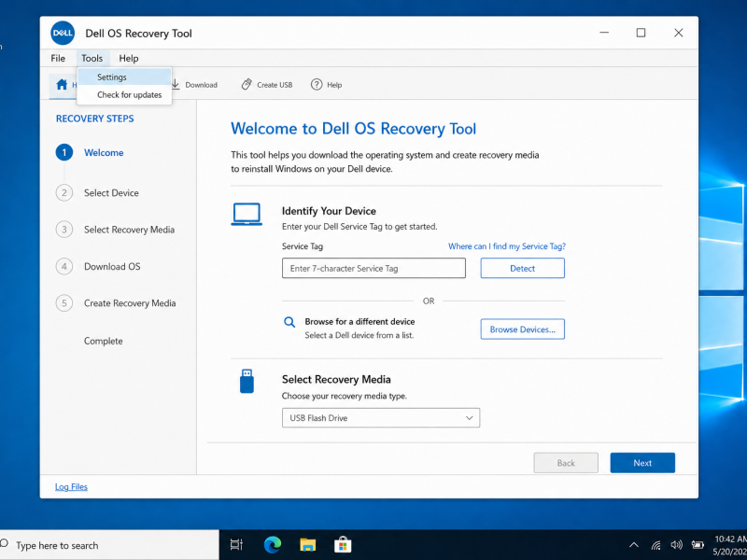747x560 pixels.
Task: Open the Help menu in menu bar
Action: pos(129,58)
